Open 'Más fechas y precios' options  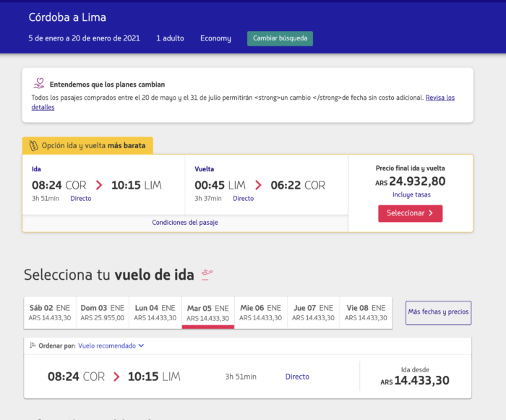point(438,312)
